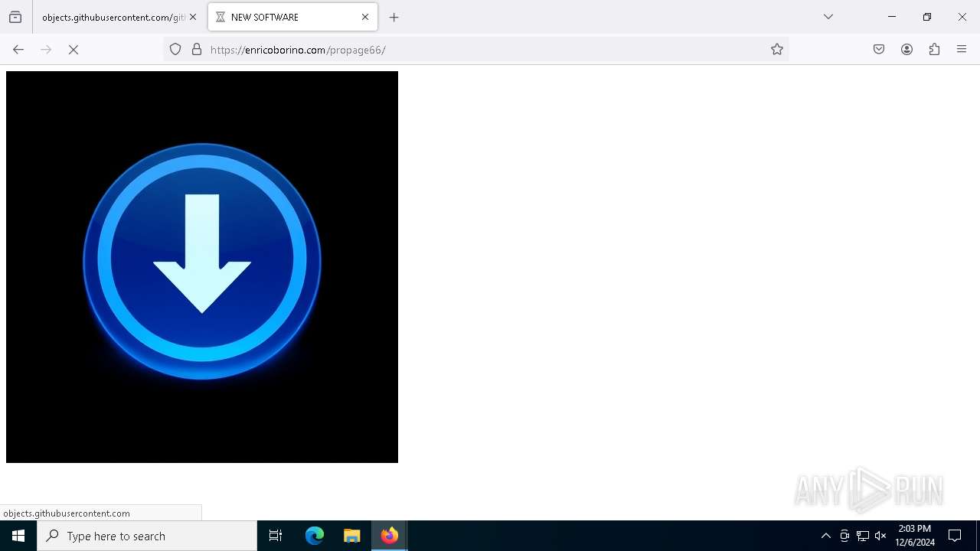Open the Windows Start menu
Image resolution: width=980 pixels, height=551 pixels.
(18, 536)
